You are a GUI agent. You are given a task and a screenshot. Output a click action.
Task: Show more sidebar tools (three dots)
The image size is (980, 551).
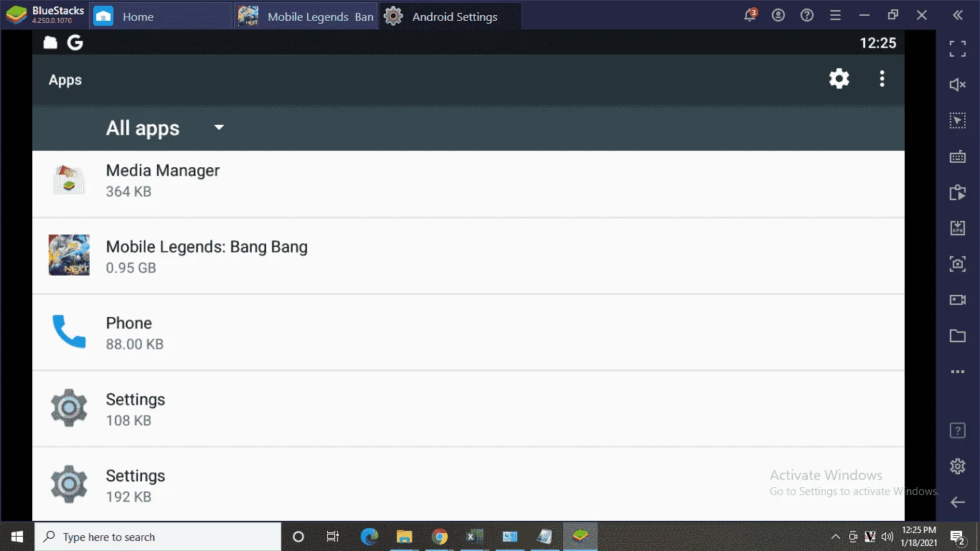point(958,372)
